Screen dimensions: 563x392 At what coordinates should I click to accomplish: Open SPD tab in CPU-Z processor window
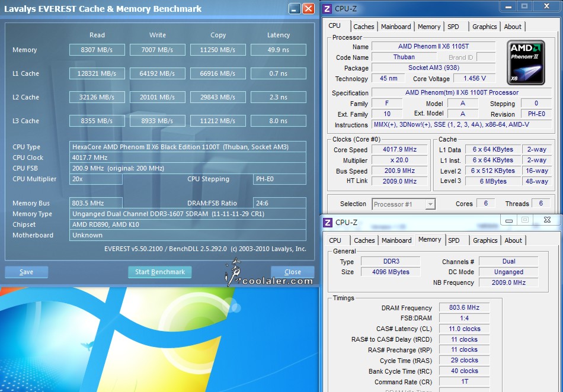coord(453,27)
